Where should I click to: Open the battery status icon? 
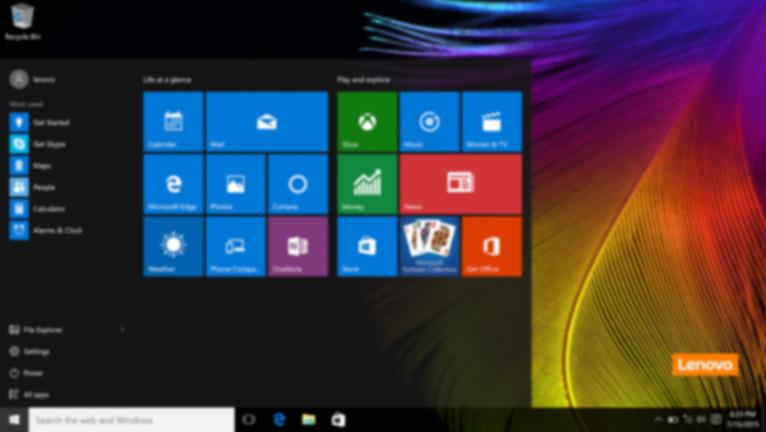[x=673, y=419]
